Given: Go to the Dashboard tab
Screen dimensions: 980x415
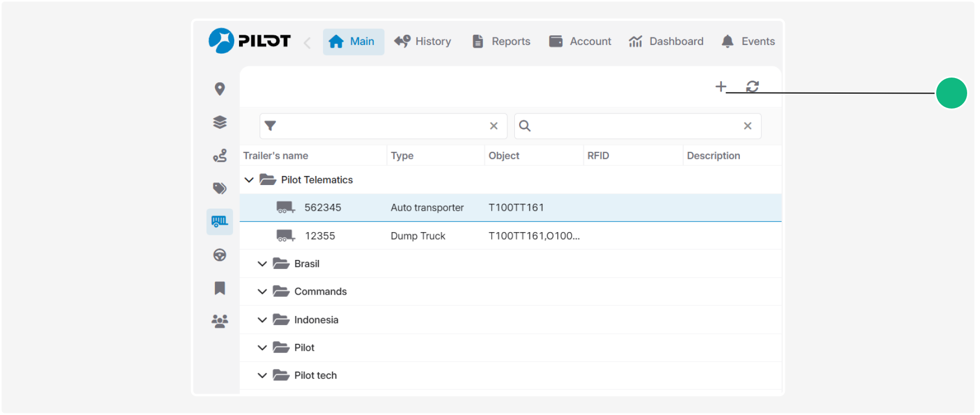Looking at the screenshot, I should 666,41.
